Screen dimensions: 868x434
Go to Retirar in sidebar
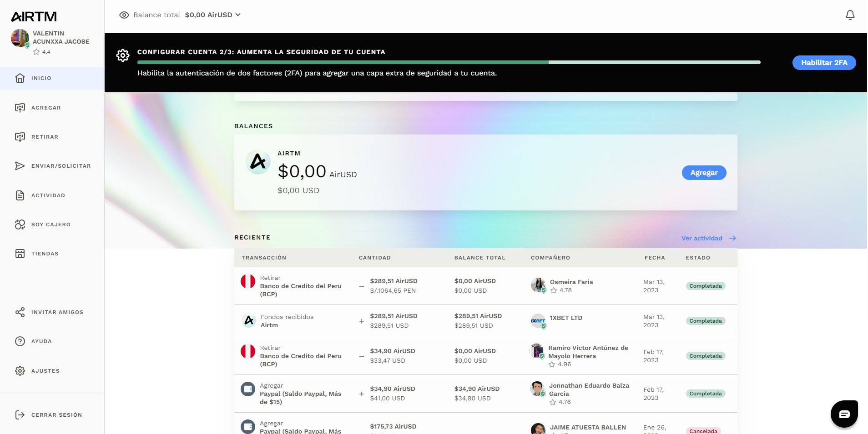point(45,137)
